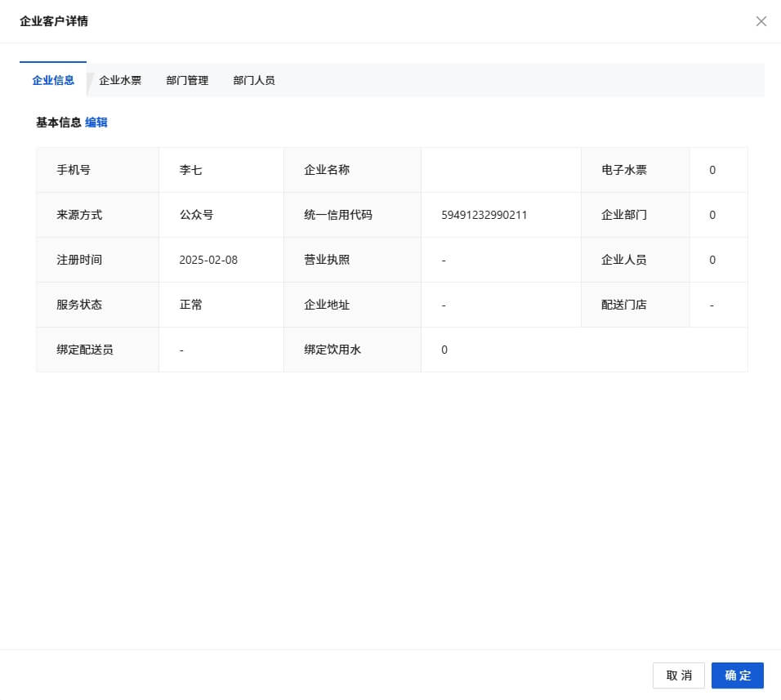Click the 注册时间 label
781x700 pixels.
pos(79,260)
